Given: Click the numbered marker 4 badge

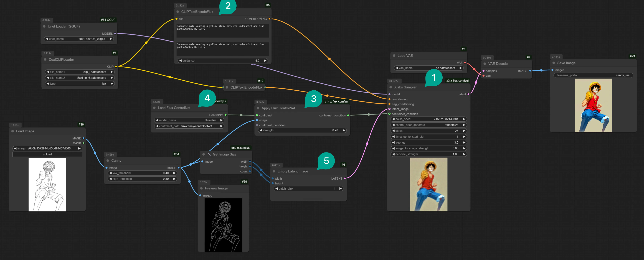Looking at the screenshot, I should [207, 98].
